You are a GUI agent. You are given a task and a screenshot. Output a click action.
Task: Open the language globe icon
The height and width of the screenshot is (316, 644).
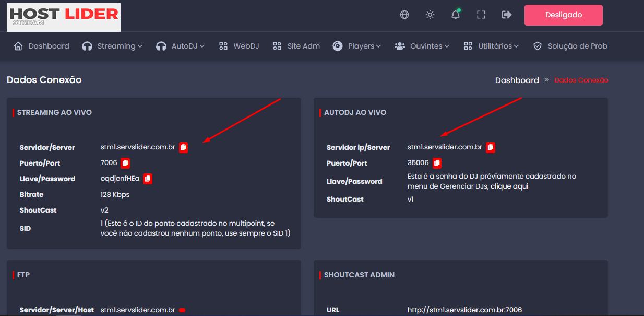coord(404,15)
